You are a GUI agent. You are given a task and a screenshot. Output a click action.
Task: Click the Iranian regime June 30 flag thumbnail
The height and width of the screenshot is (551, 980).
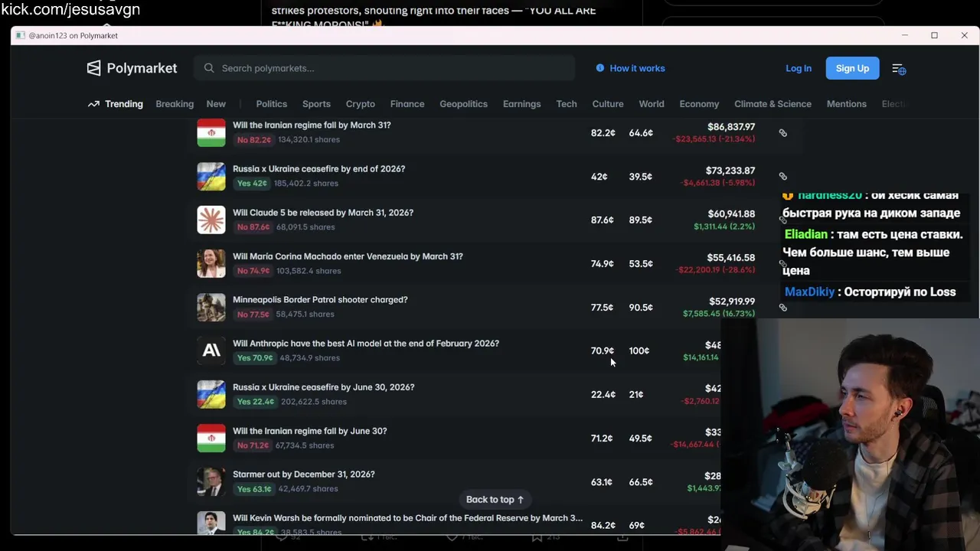211,438
